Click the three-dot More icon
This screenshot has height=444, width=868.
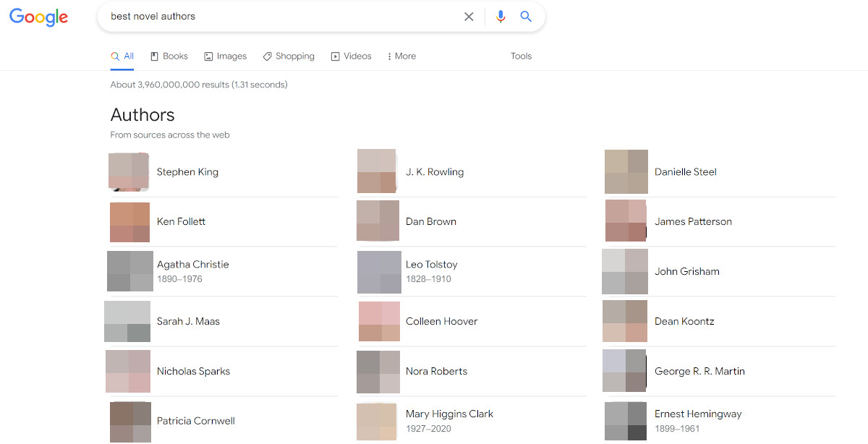point(391,56)
